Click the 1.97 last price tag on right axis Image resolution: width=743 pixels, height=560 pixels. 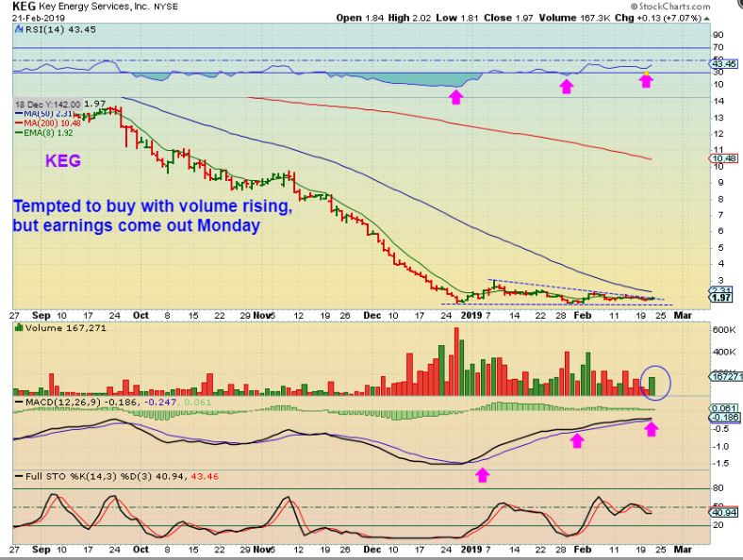pyautogui.click(x=720, y=298)
